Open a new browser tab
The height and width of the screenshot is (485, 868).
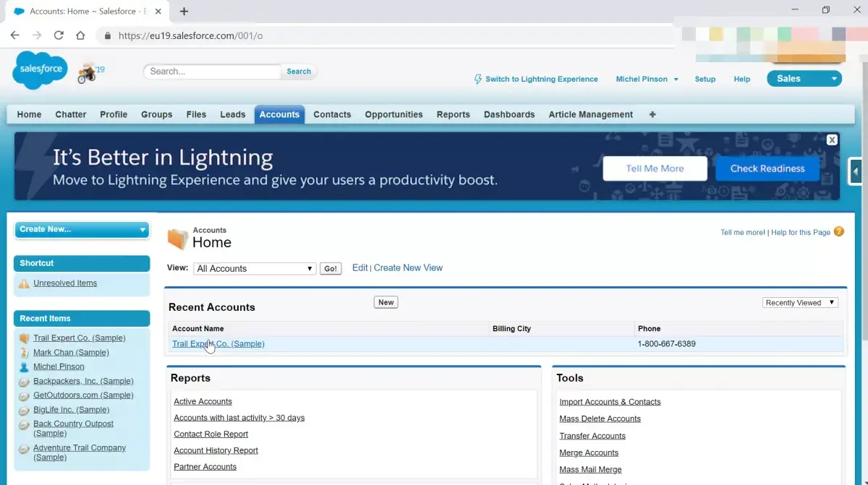point(184,11)
